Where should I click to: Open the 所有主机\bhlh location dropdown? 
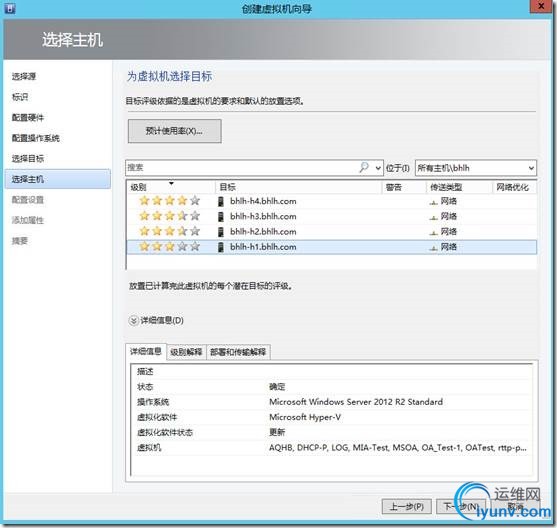coord(476,168)
